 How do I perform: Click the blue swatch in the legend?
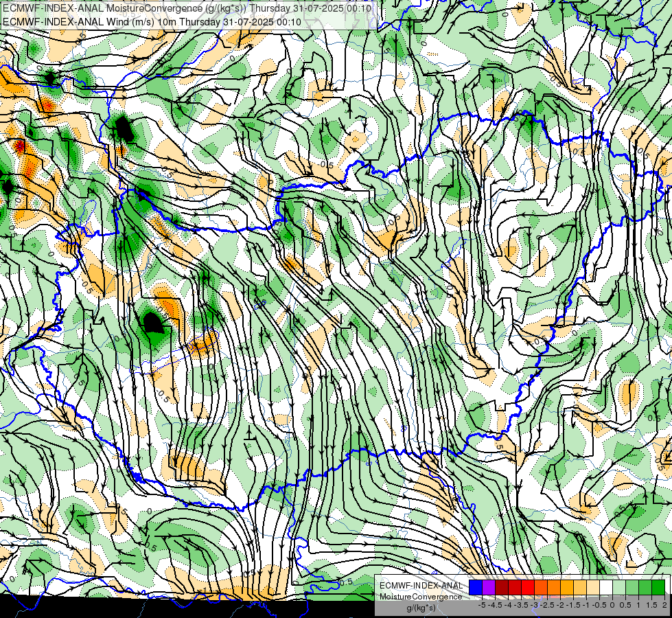coord(476,587)
